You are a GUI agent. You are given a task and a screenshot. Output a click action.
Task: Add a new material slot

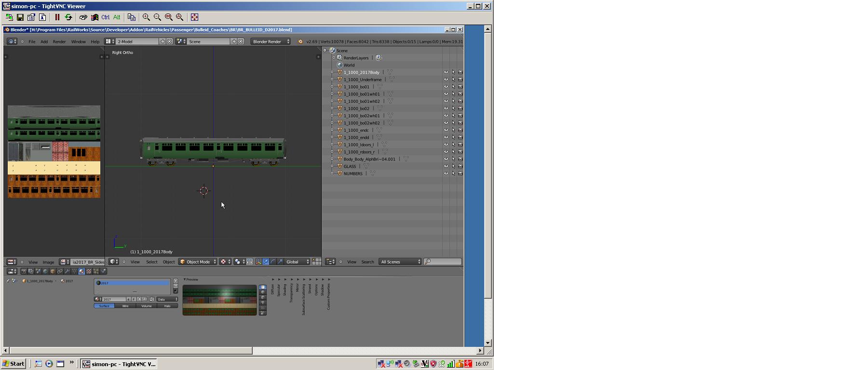tap(176, 281)
